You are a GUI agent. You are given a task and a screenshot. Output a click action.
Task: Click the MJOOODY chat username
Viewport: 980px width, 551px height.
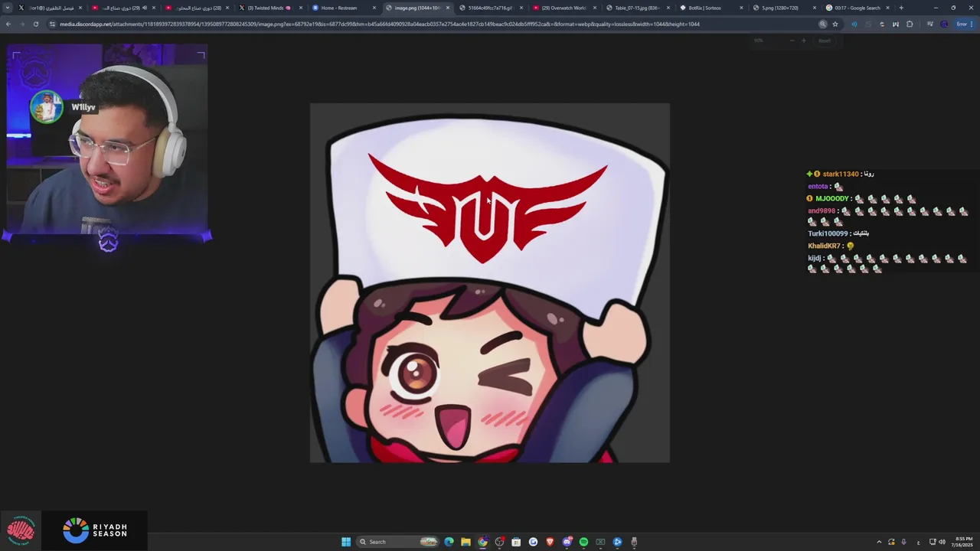point(832,198)
